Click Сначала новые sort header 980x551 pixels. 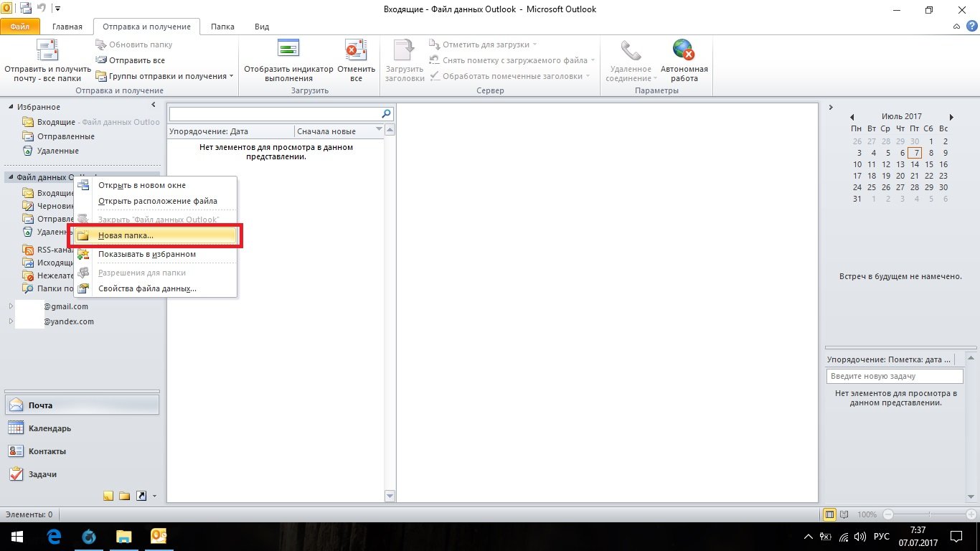pyautogui.click(x=339, y=131)
